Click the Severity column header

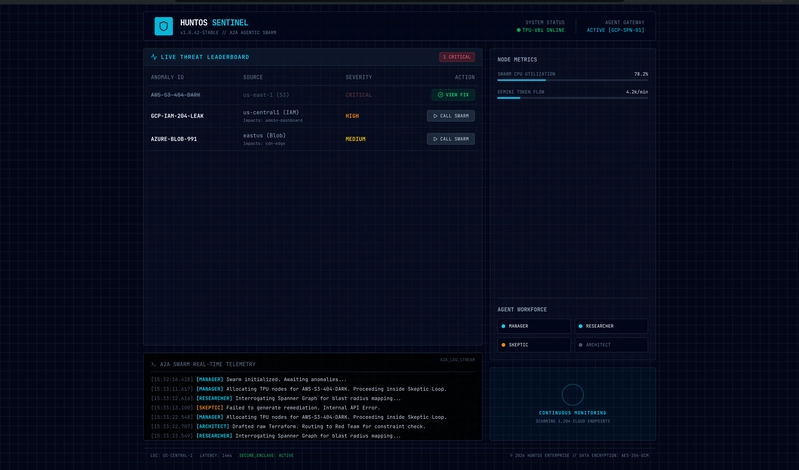pos(359,77)
